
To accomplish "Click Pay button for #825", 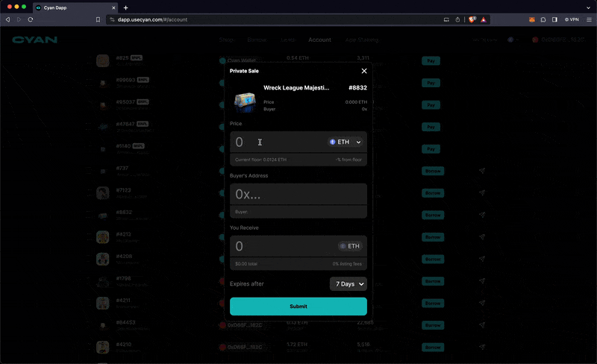I will point(431,61).
